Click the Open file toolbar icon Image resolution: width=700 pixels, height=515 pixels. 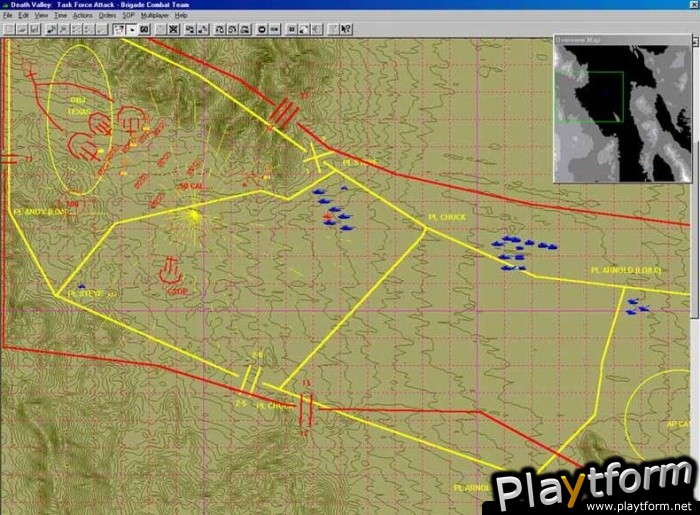[22, 29]
